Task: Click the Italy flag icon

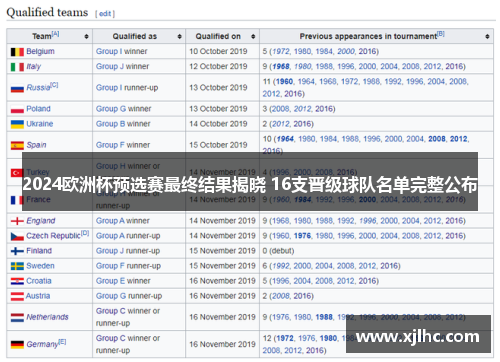Action: (17, 67)
